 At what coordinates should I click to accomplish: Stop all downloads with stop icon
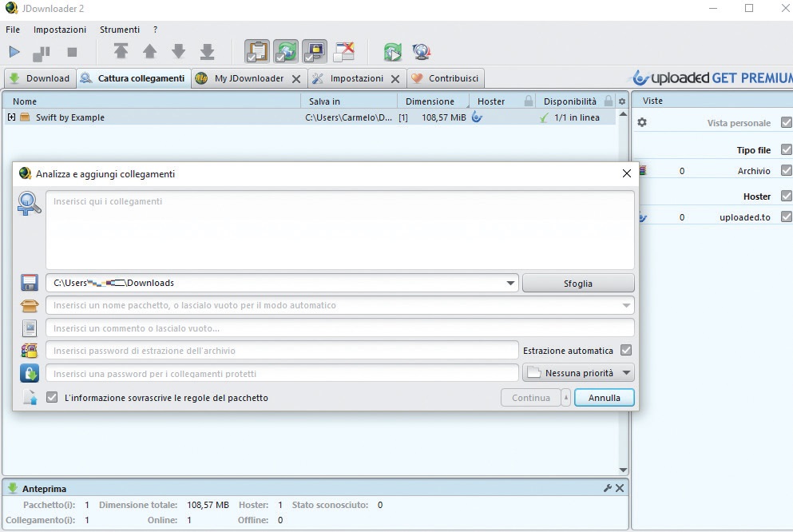pos(72,52)
